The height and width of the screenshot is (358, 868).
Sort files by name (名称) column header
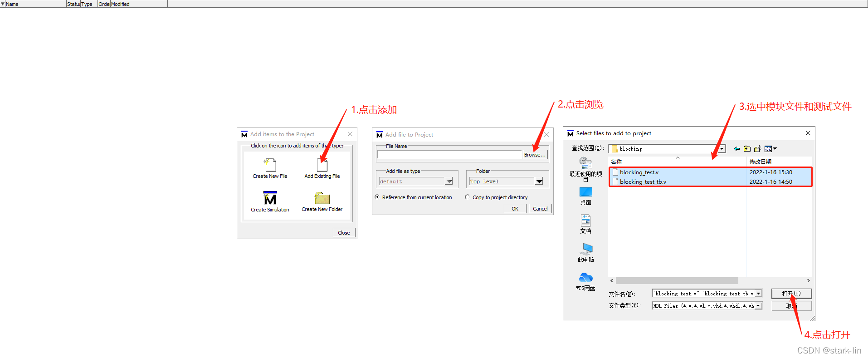click(x=678, y=162)
